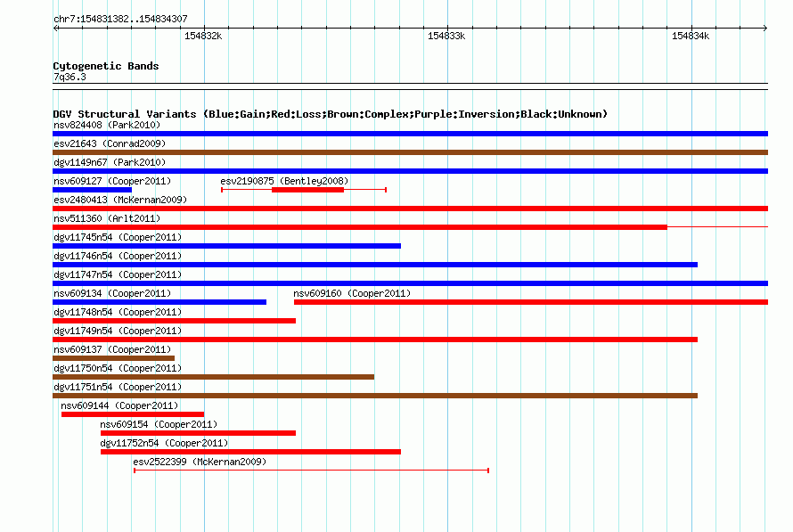
Task: Click the nsv609127 (Cooper2011) label
Action: pos(112,181)
